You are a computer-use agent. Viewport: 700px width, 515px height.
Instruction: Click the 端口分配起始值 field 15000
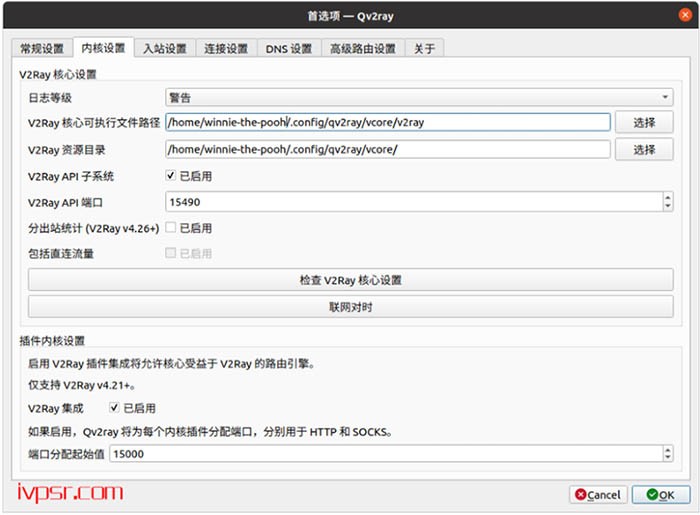pyautogui.click(x=386, y=454)
